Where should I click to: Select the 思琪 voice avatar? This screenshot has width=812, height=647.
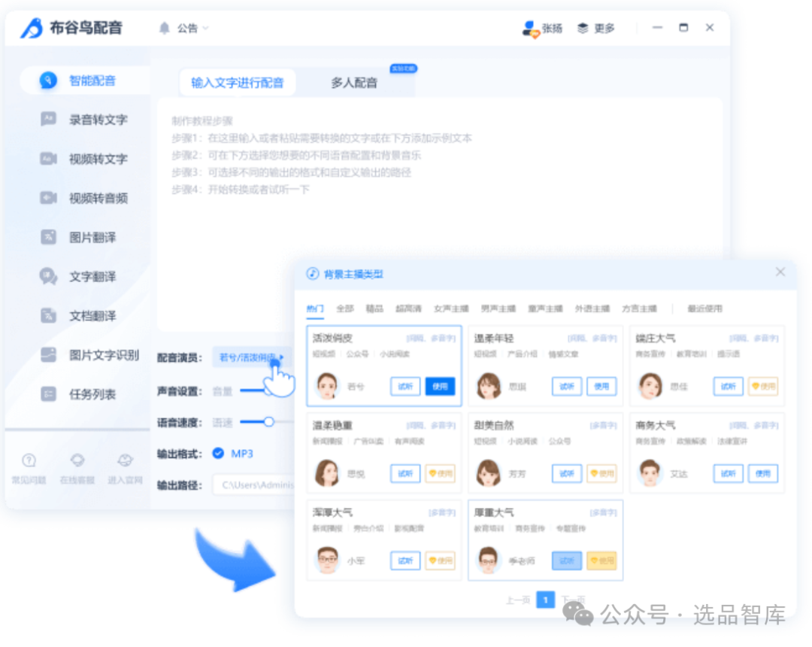pyautogui.click(x=489, y=386)
